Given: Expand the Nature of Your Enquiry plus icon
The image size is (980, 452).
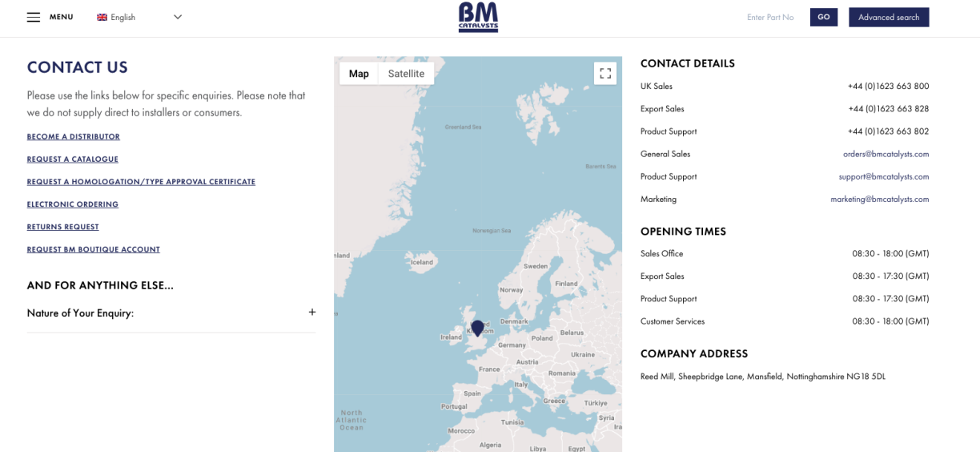Looking at the screenshot, I should click(312, 313).
